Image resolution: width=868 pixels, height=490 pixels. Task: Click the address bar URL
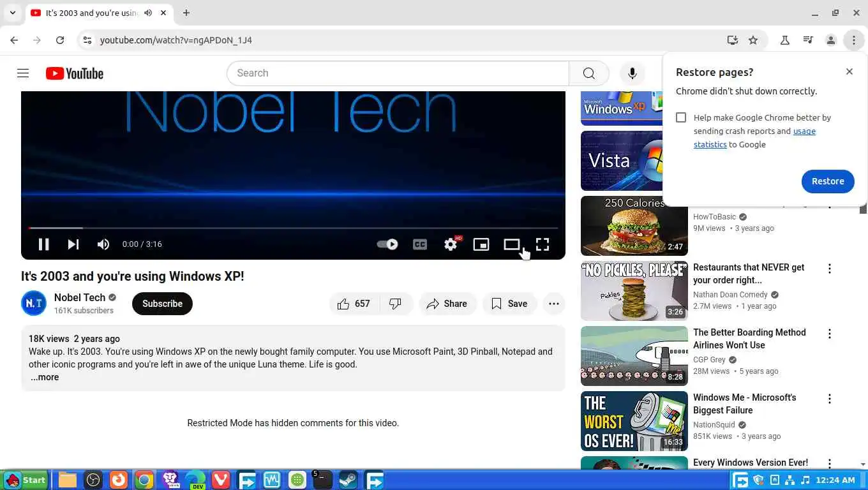(176, 40)
